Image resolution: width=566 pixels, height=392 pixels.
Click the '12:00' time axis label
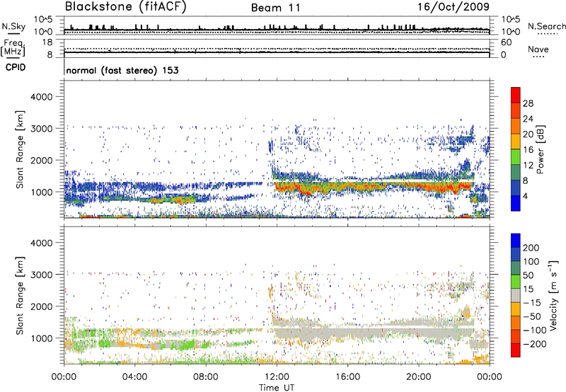tap(277, 377)
